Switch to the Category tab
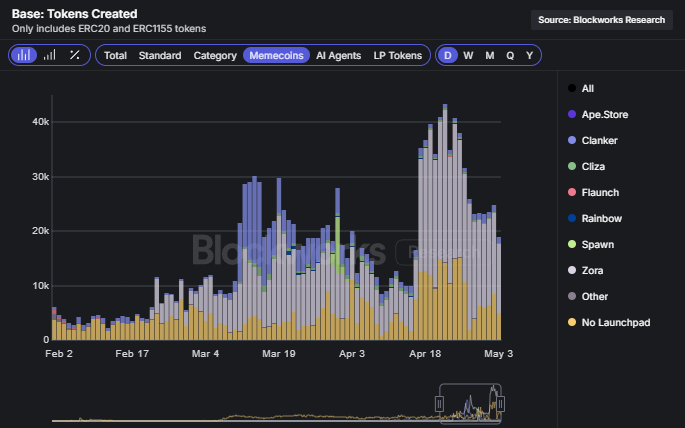The width and height of the screenshot is (685, 428). click(x=215, y=55)
